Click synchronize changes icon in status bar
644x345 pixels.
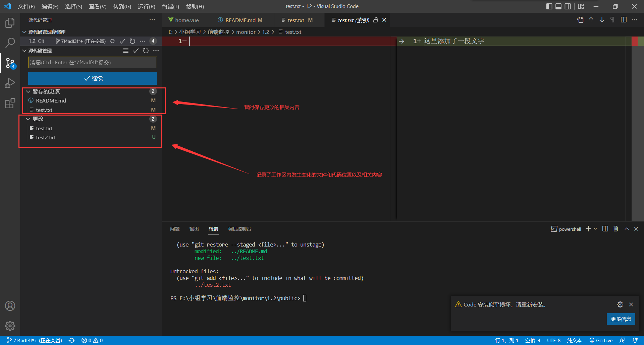click(x=72, y=340)
